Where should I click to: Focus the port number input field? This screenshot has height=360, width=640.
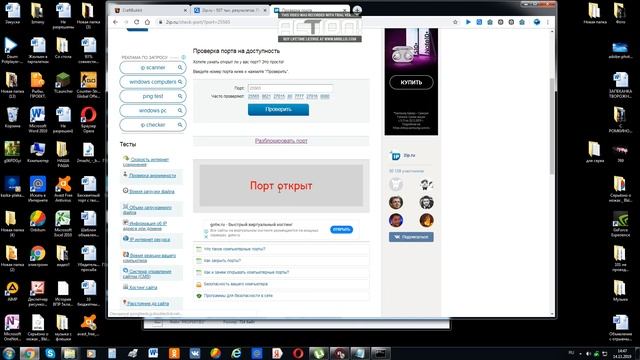tap(290, 88)
